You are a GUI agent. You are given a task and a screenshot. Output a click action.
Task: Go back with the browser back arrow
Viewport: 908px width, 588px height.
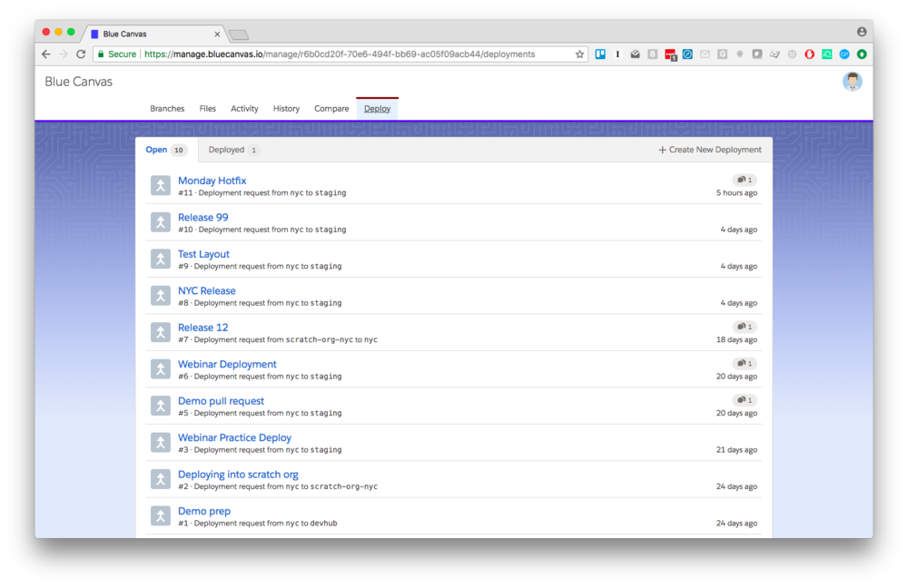tap(46, 54)
